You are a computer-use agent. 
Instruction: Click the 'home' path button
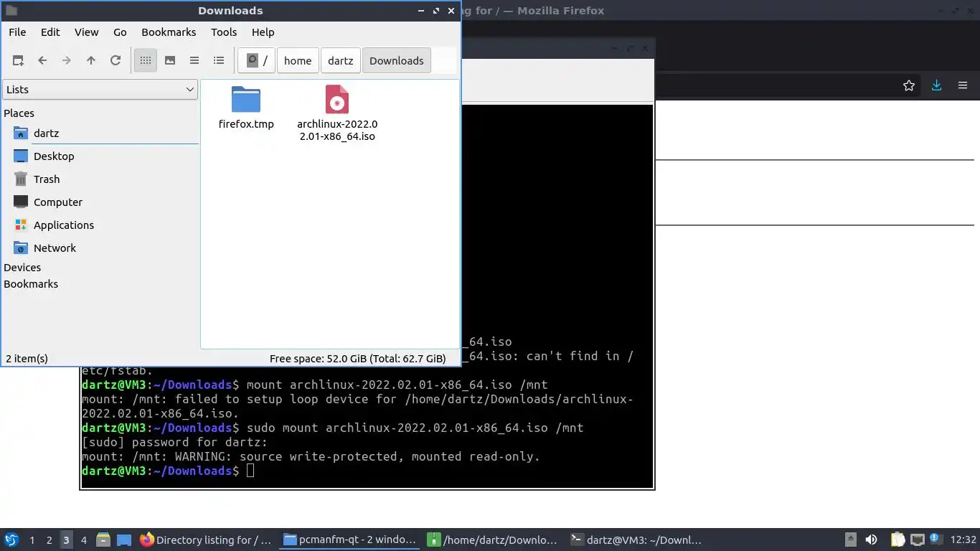[x=298, y=61]
